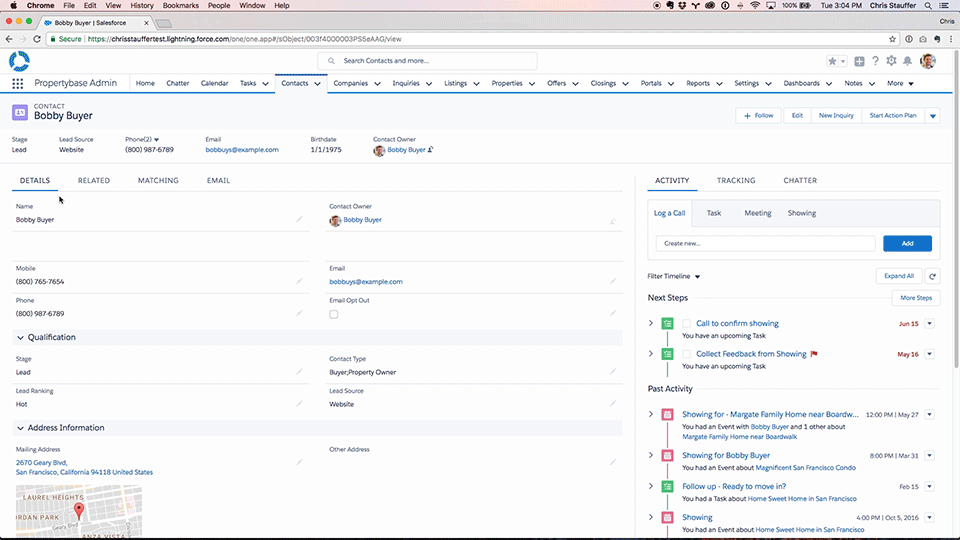
Task: Open the App Launcher grid icon
Action: coord(18,83)
